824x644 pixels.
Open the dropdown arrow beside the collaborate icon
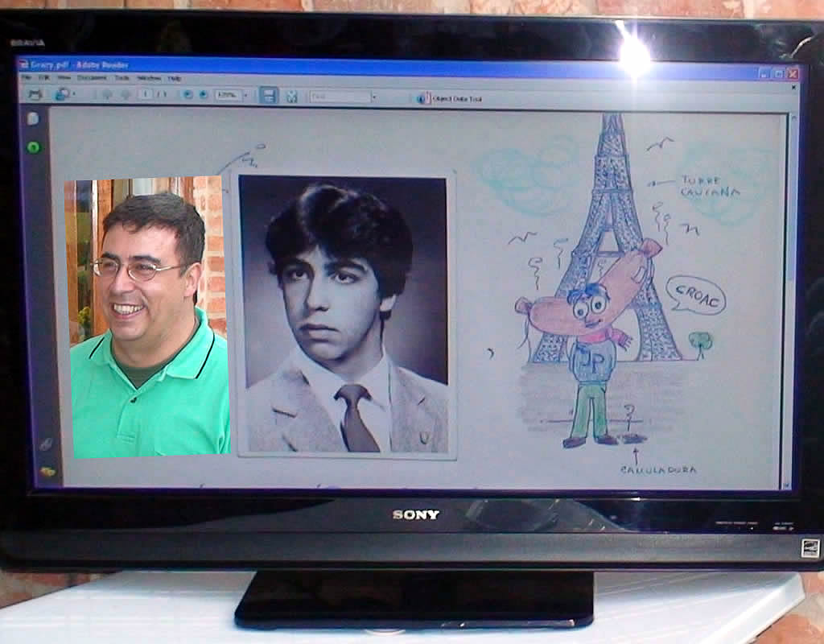pyautogui.click(x=74, y=94)
